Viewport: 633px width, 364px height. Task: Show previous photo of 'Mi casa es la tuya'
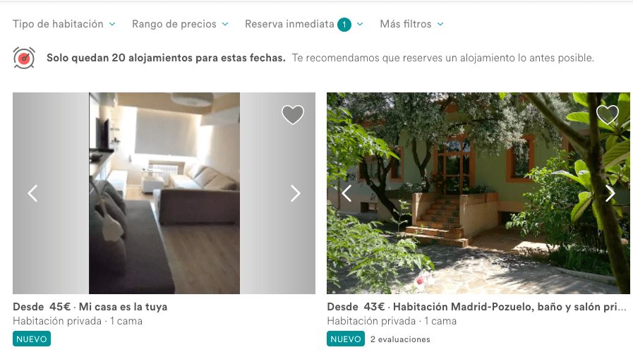click(x=32, y=193)
